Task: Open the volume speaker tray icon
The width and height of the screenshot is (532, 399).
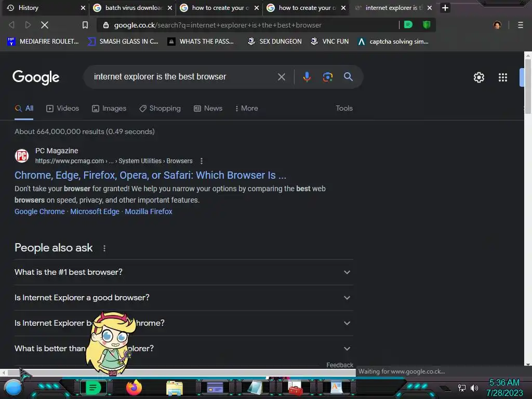Action: [474, 388]
